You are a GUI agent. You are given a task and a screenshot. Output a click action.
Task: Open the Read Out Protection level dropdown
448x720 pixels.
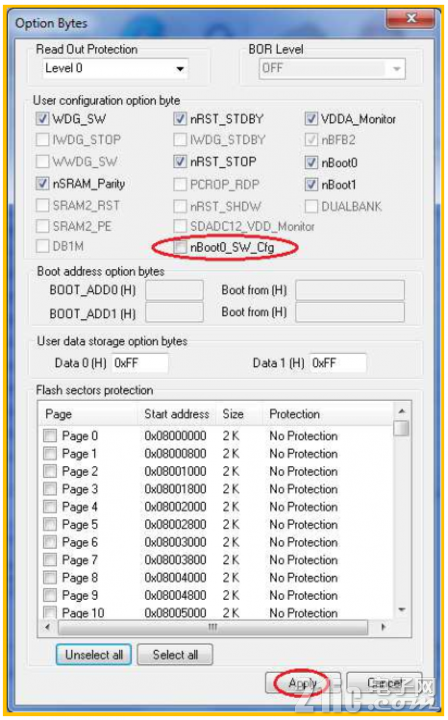pos(115,69)
